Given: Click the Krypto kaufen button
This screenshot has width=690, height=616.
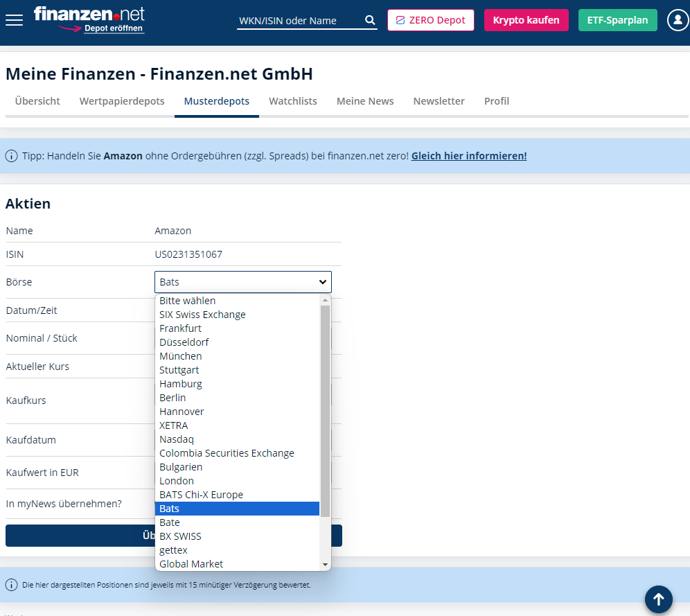Looking at the screenshot, I should (526, 20).
